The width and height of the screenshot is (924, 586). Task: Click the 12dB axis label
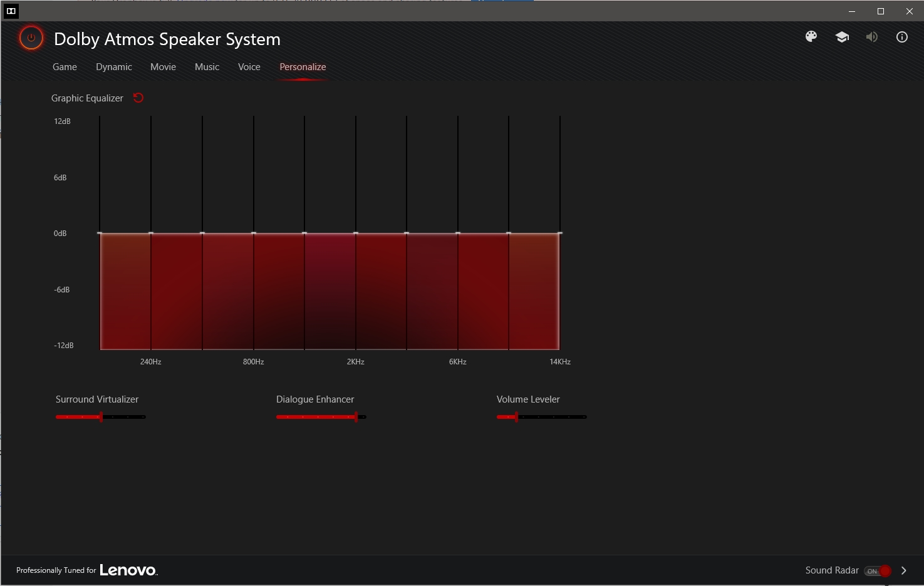click(62, 121)
